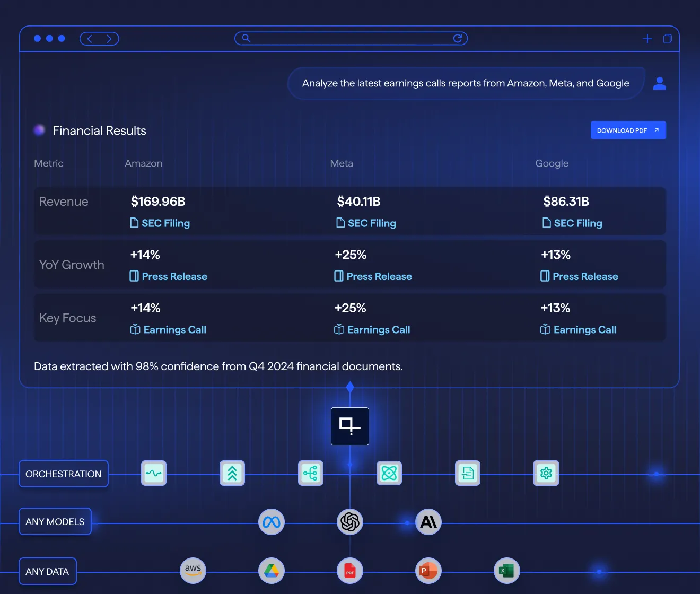Select the Anthropic model icon
The height and width of the screenshot is (594, 700).
[x=428, y=522]
